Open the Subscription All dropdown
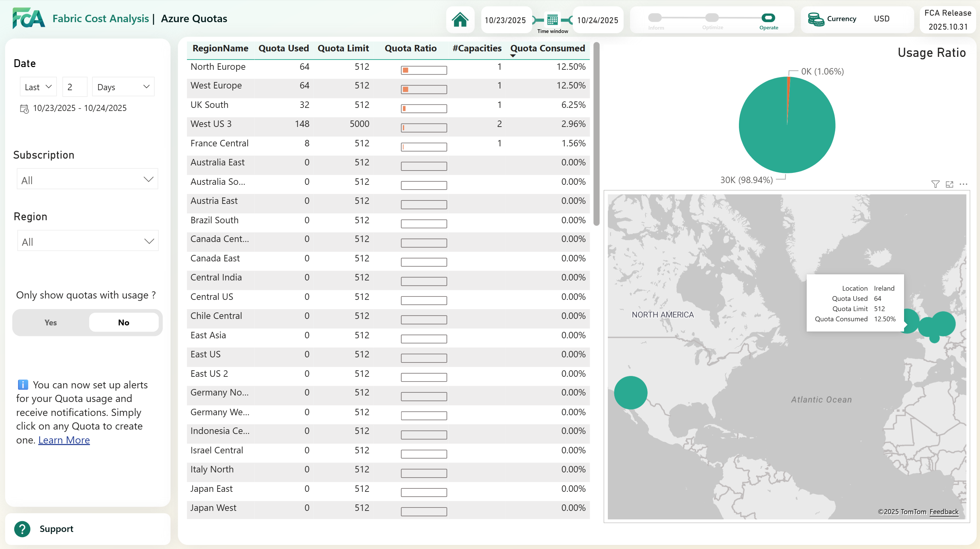 87,179
